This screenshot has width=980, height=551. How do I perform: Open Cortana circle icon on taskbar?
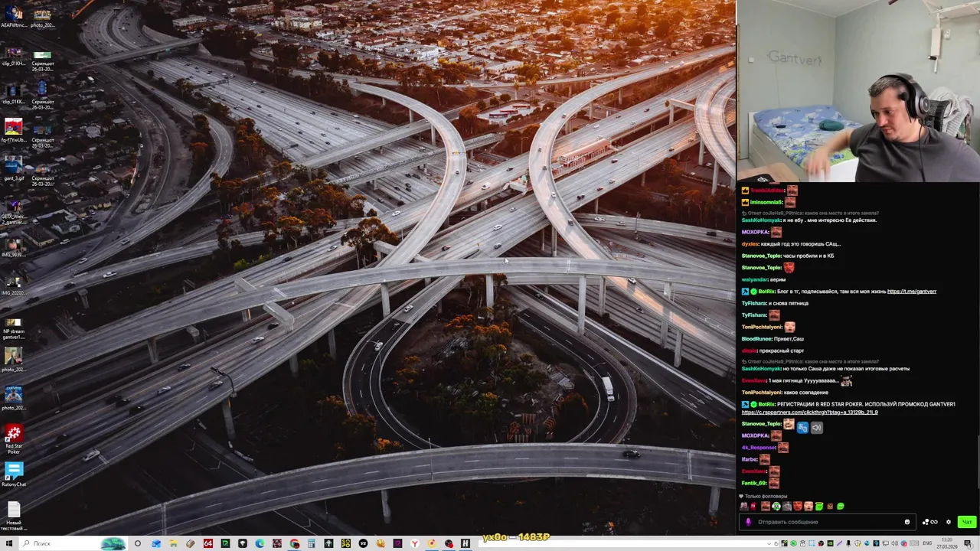click(x=138, y=543)
